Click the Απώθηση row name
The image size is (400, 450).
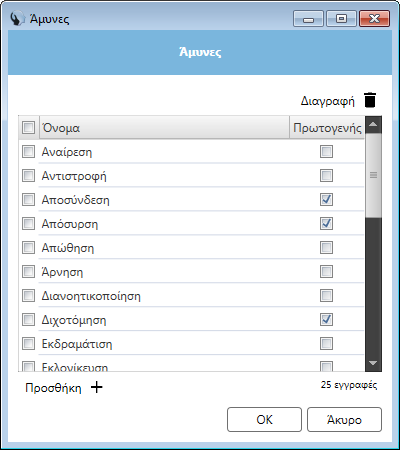coord(68,248)
